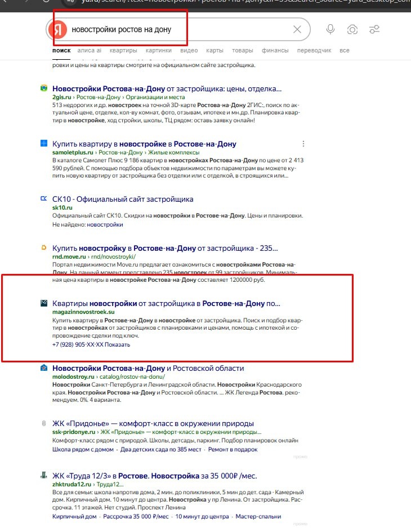411x532 pixels.
Task: Switch to алиса ai tab
Action: click(89, 50)
